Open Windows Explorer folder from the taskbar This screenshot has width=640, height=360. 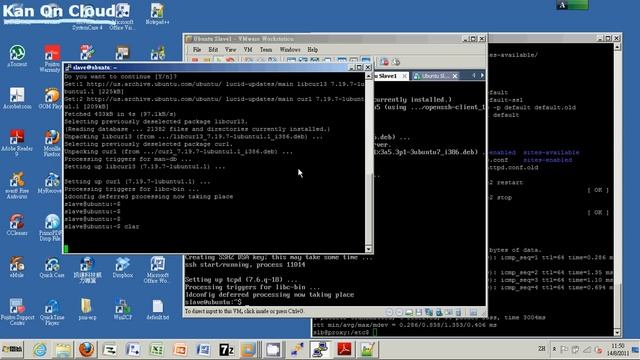point(63,349)
